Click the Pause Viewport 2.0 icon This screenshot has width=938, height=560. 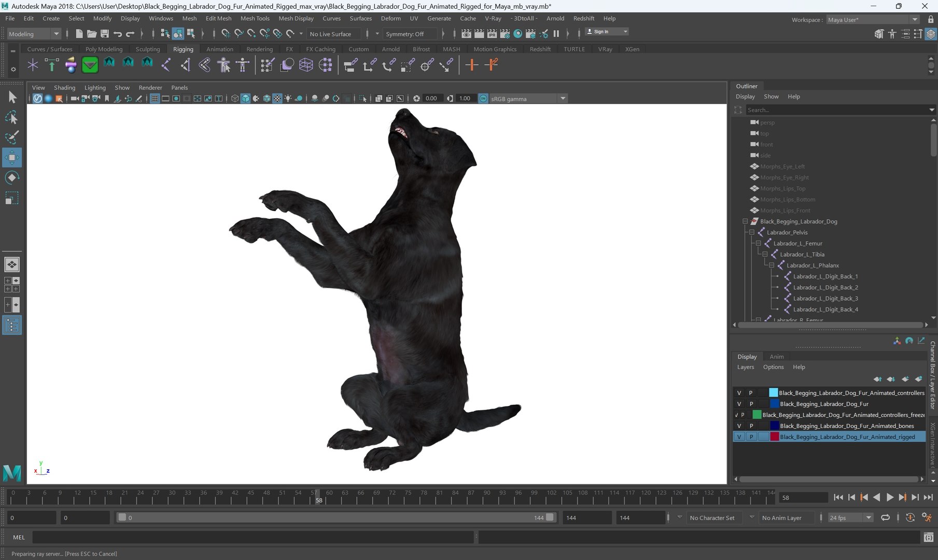(556, 34)
